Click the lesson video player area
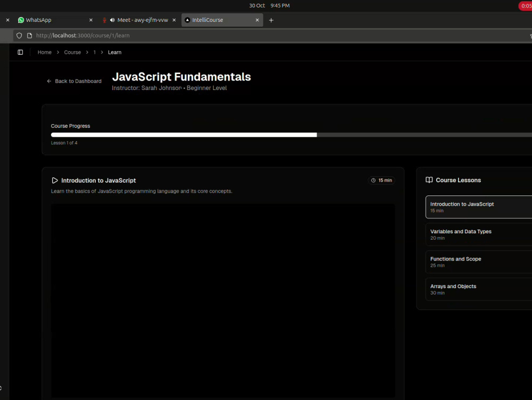Image resolution: width=532 pixels, height=400 pixels. click(x=223, y=300)
